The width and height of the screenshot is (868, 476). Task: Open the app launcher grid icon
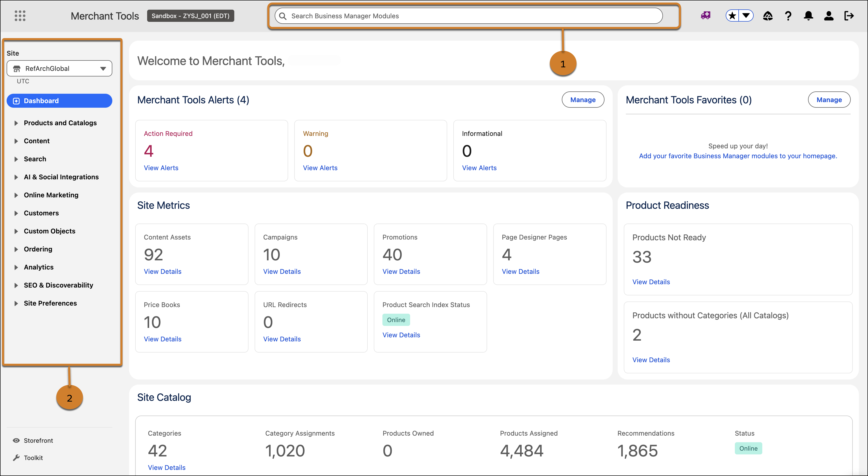pyautogui.click(x=20, y=16)
